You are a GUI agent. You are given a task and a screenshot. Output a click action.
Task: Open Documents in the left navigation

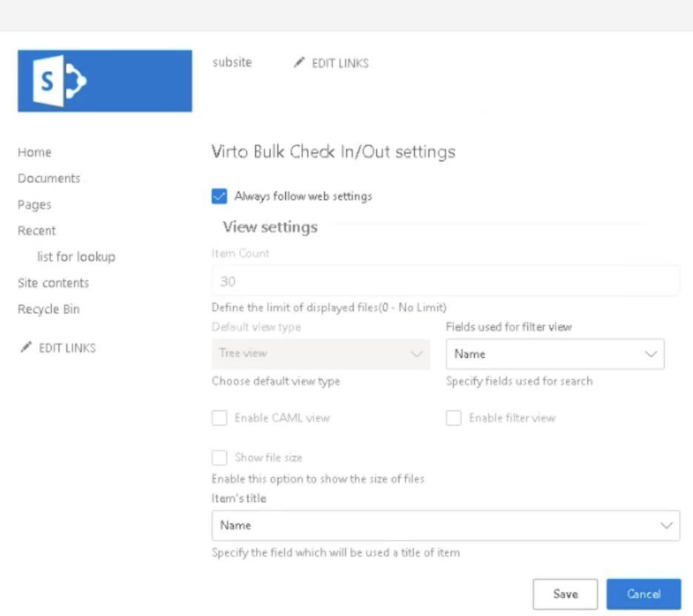coord(49,178)
